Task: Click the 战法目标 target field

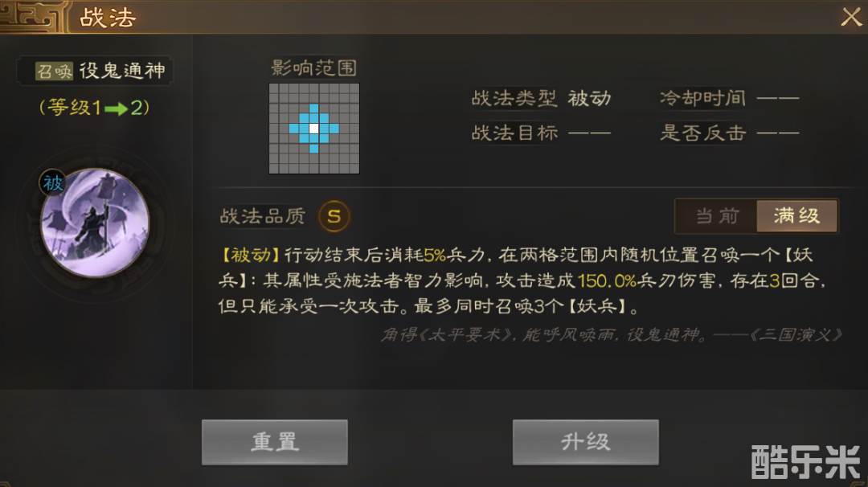Action: pyautogui.click(x=541, y=133)
